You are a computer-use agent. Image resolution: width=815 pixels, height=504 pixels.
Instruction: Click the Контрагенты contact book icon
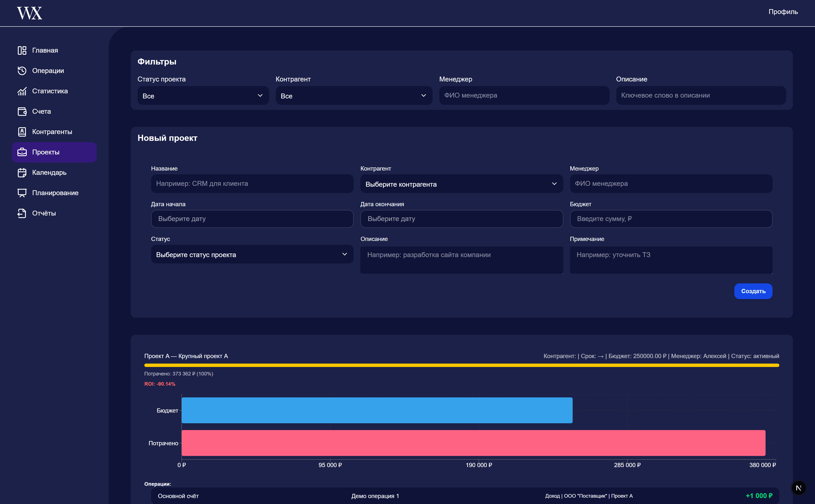click(x=22, y=132)
